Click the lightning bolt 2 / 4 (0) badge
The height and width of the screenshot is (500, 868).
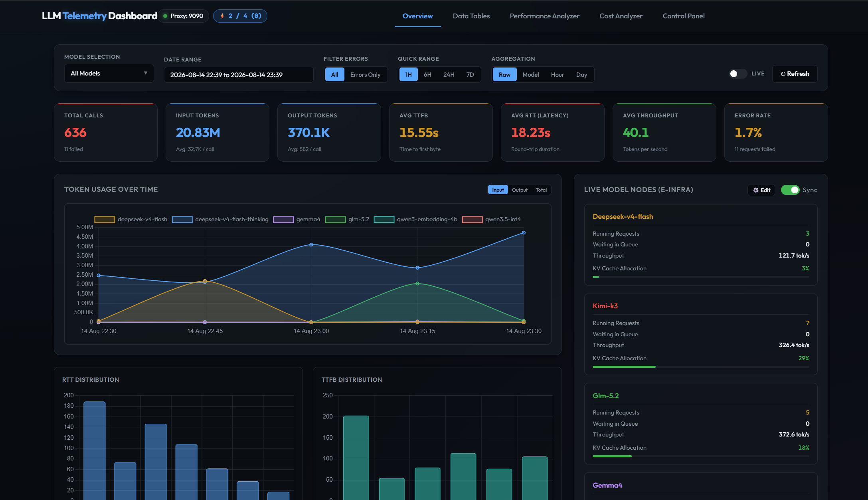(x=240, y=16)
